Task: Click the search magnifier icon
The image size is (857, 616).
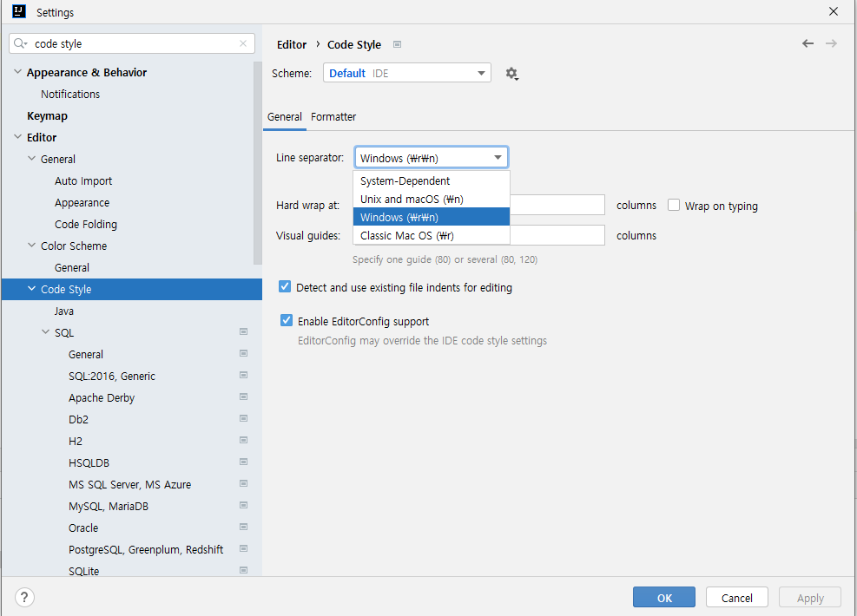Action: click(20, 43)
